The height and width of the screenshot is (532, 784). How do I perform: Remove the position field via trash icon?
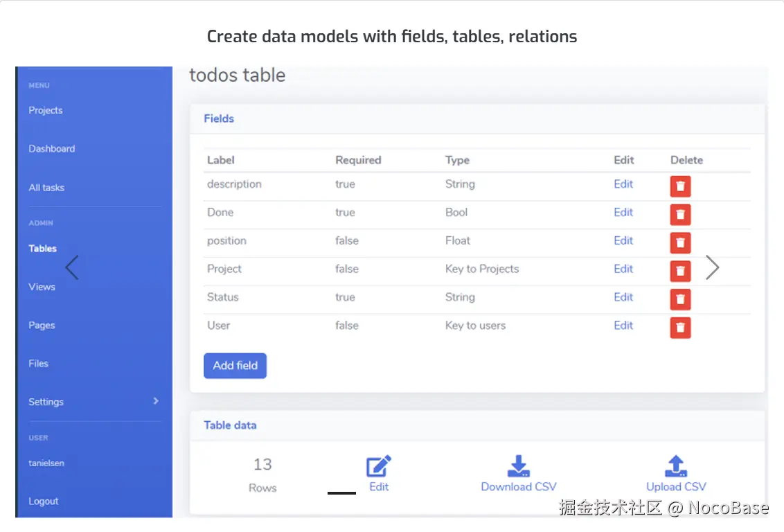click(680, 242)
